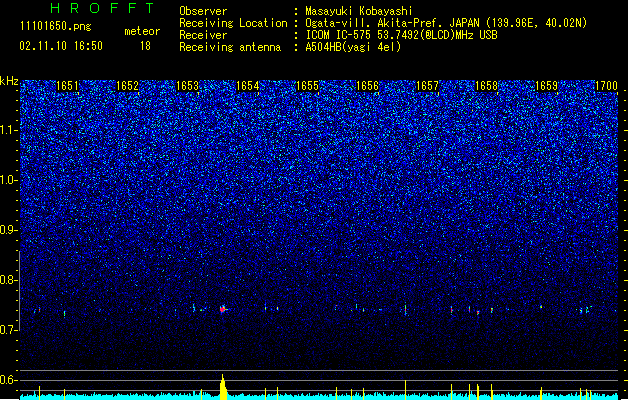The width and height of the screenshot is (629, 400).
Task: Click the 1653 time marker
Action: pyautogui.click(x=187, y=86)
